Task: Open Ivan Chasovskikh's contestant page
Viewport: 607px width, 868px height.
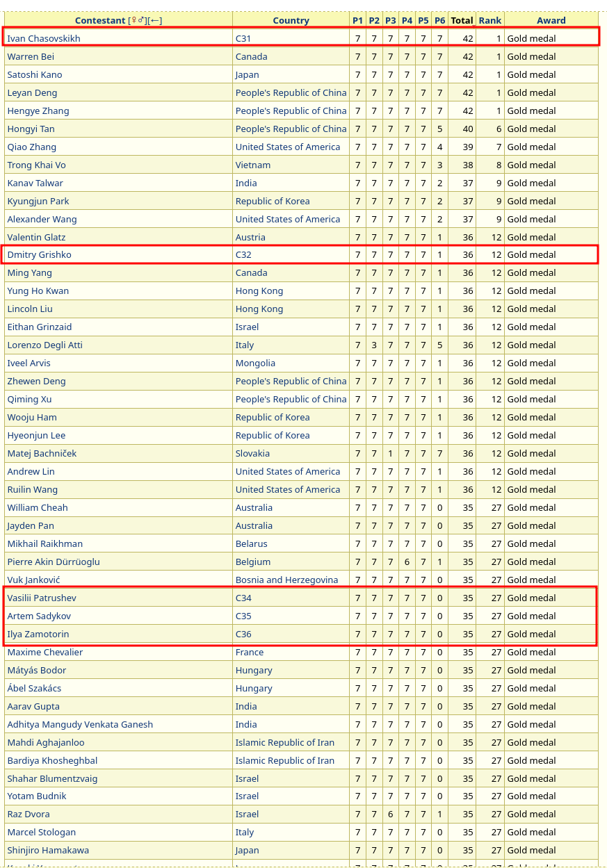Action: pyautogui.click(x=44, y=38)
